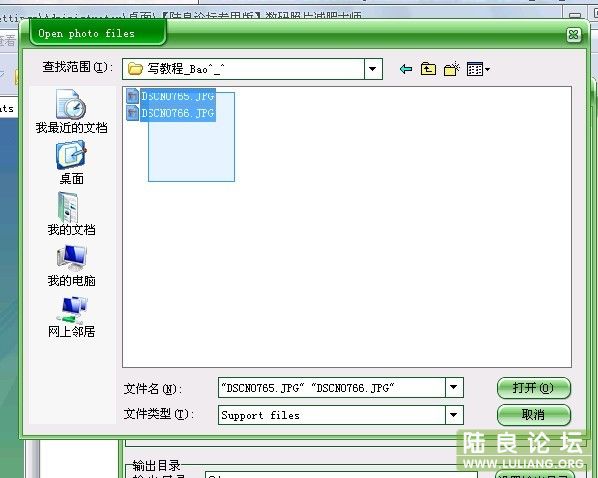Go back using the green arrow icon
The height and width of the screenshot is (478, 598).
point(405,69)
